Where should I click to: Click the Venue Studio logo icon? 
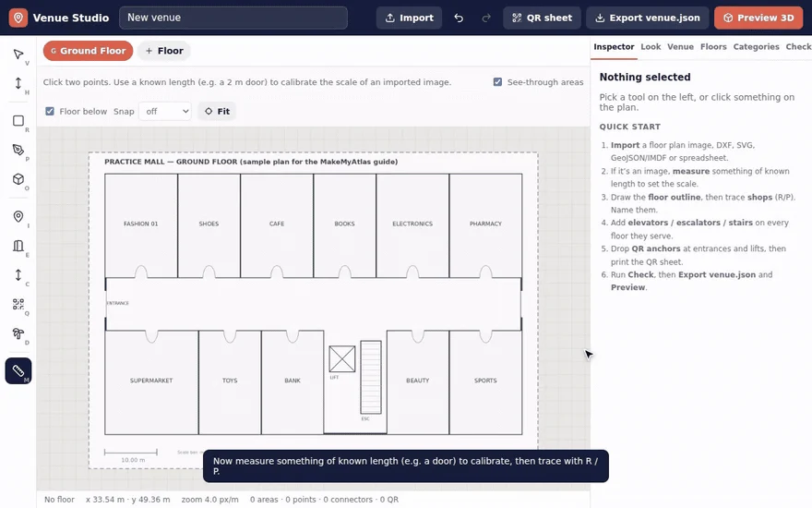(18, 18)
